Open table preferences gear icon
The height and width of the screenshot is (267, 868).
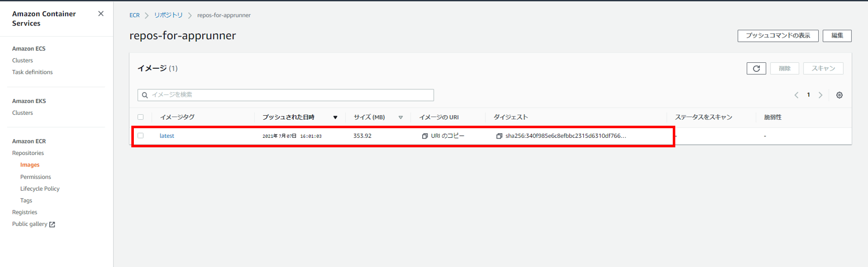pos(839,95)
